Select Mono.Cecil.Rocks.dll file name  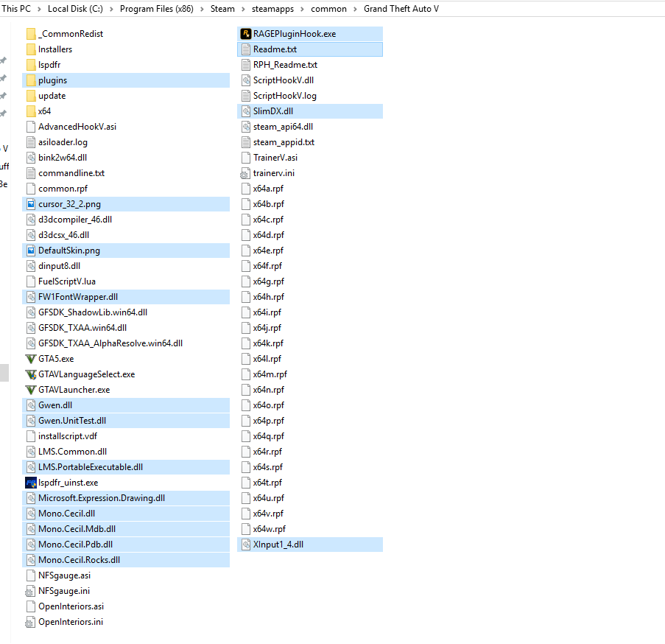pos(80,561)
